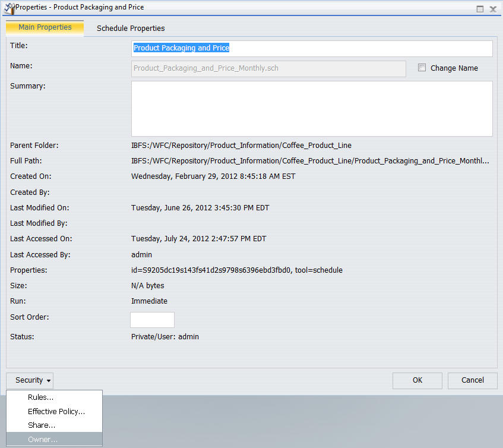Open the Security dropdown button
The height and width of the screenshot is (448, 503).
coord(30,381)
